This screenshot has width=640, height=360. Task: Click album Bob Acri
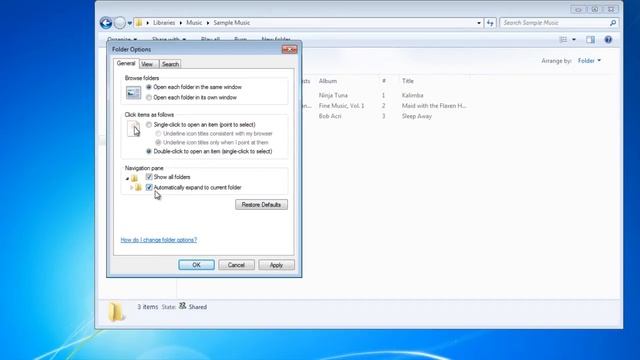point(330,116)
